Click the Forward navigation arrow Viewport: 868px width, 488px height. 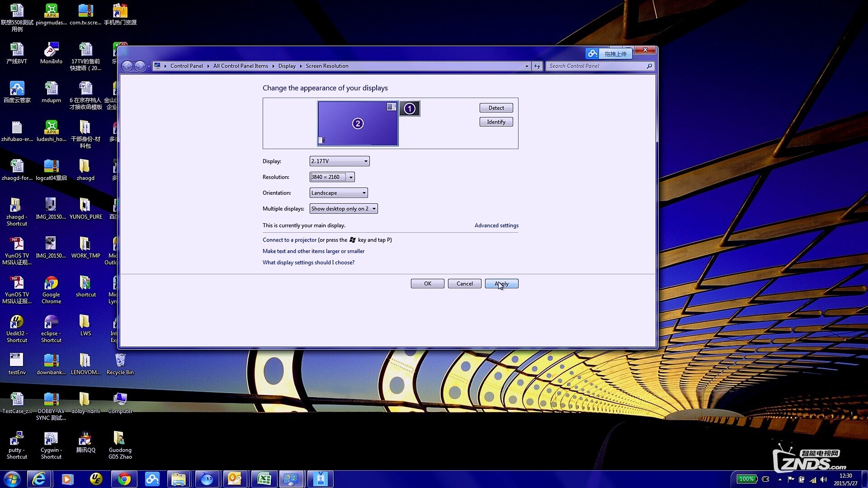click(140, 66)
